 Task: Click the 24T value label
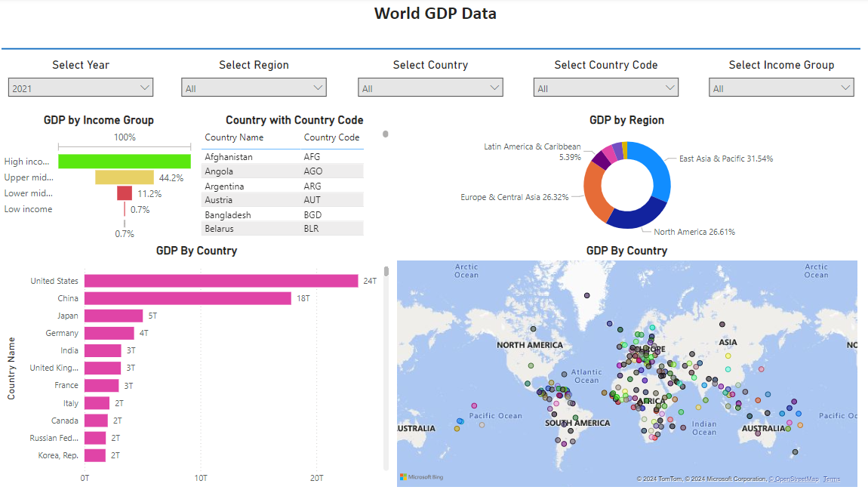coord(370,281)
